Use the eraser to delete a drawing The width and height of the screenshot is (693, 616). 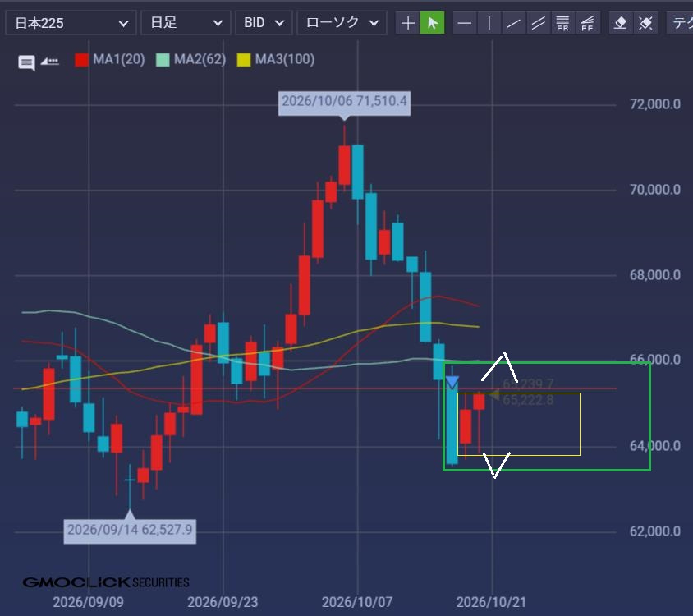pyautogui.click(x=621, y=22)
